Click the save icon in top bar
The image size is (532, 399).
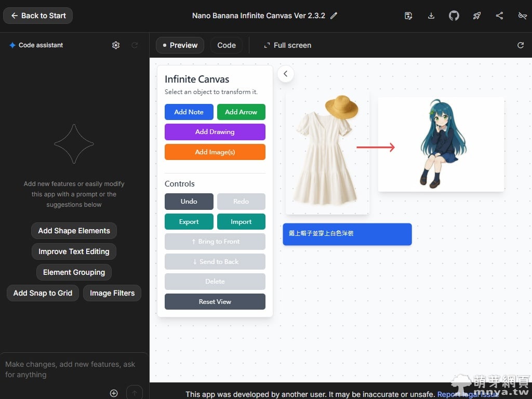pyautogui.click(x=408, y=16)
